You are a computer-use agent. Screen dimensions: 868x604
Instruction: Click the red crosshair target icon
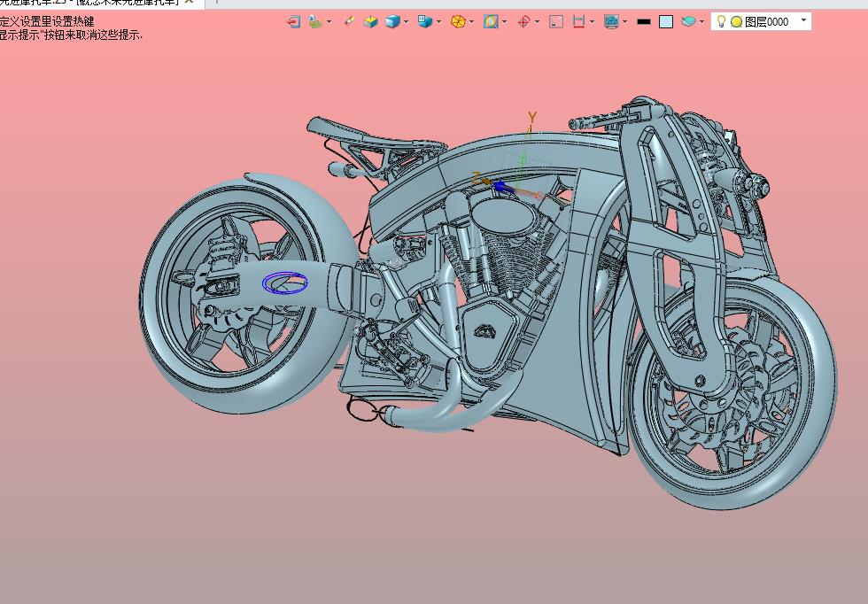pyautogui.click(x=523, y=21)
